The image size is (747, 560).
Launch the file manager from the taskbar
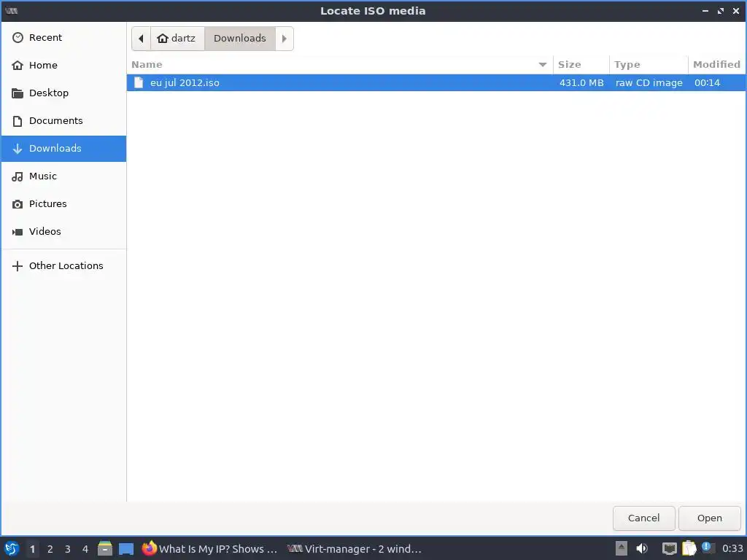click(x=105, y=549)
